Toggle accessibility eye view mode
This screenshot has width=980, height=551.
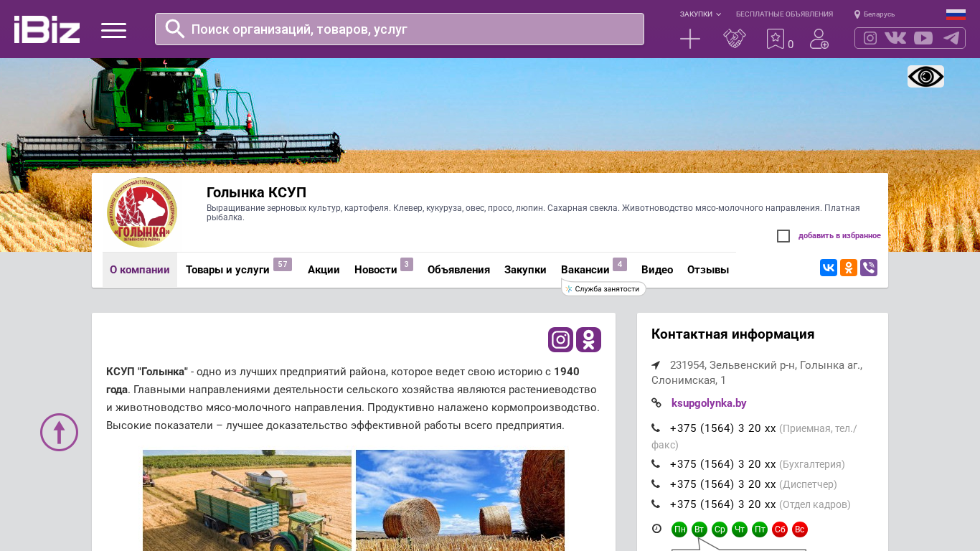pyautogui.click(x=925, y=76)
